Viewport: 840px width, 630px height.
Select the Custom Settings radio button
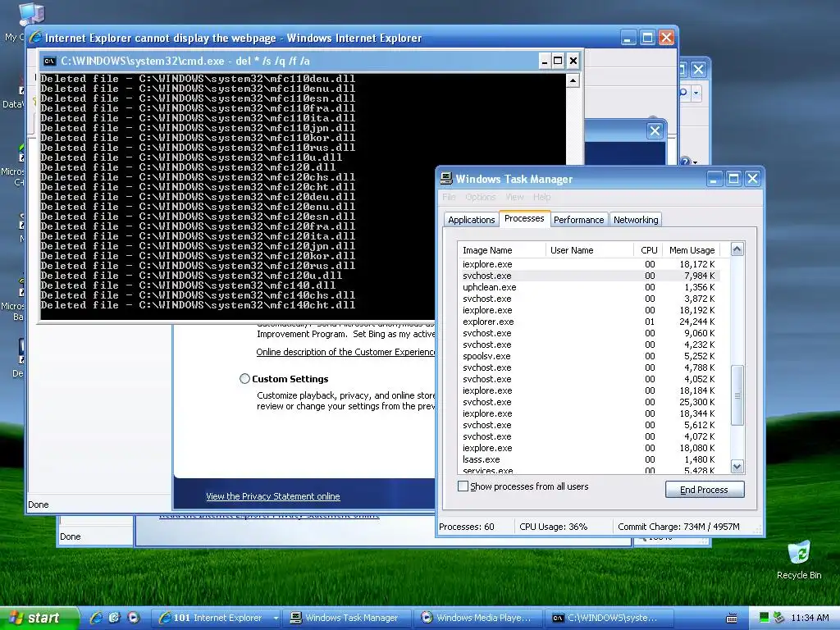tap(244, 379)
